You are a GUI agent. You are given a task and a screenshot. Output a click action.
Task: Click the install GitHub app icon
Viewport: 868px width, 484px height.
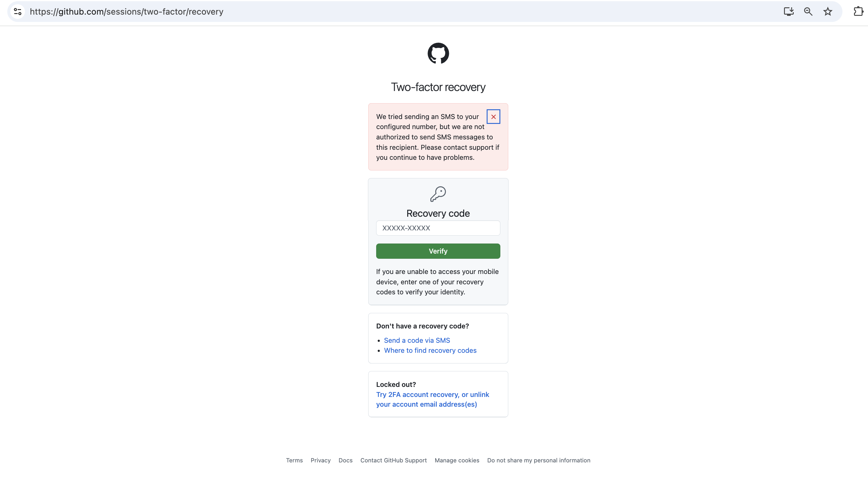(x=788, y=12)
